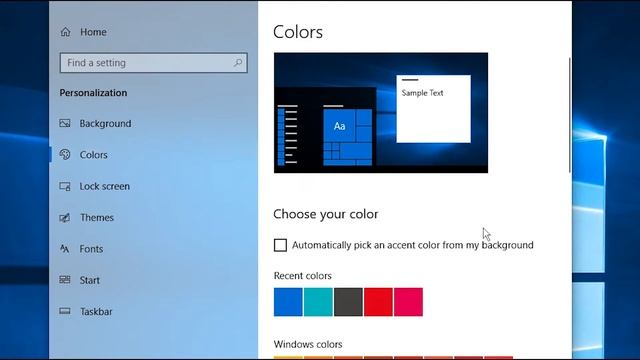Open the Fonts page
Image resolution: width=640 pixels, height=360 pixels.
point(91,249)
